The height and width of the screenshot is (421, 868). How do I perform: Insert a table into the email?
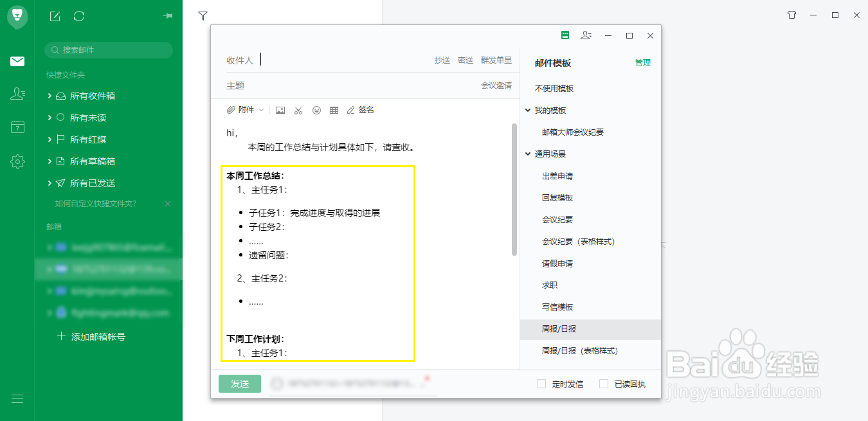[334, 109]
